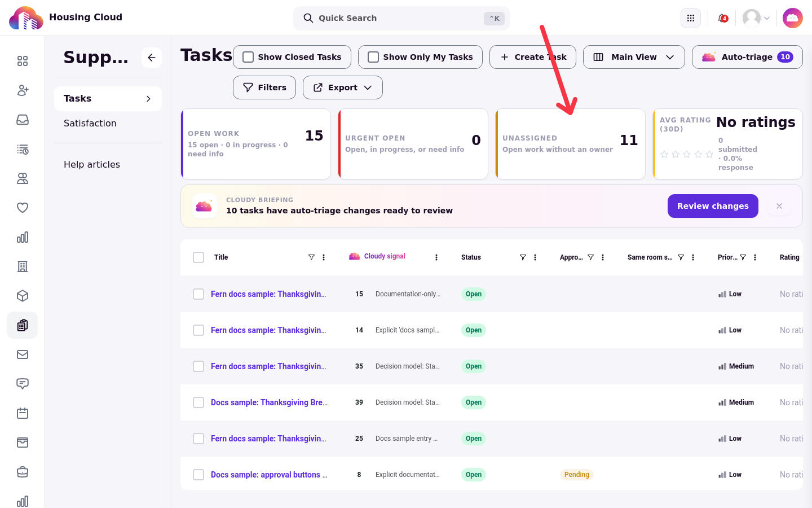812x508 pixels.
Task: Open the building sidebar icon
Action: (23, 266)
